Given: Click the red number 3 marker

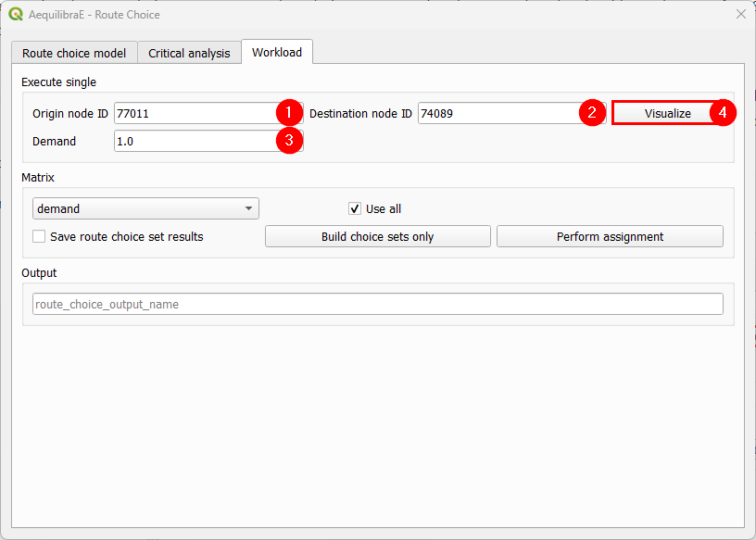Looking at the screenshot, I should [289, 142].
